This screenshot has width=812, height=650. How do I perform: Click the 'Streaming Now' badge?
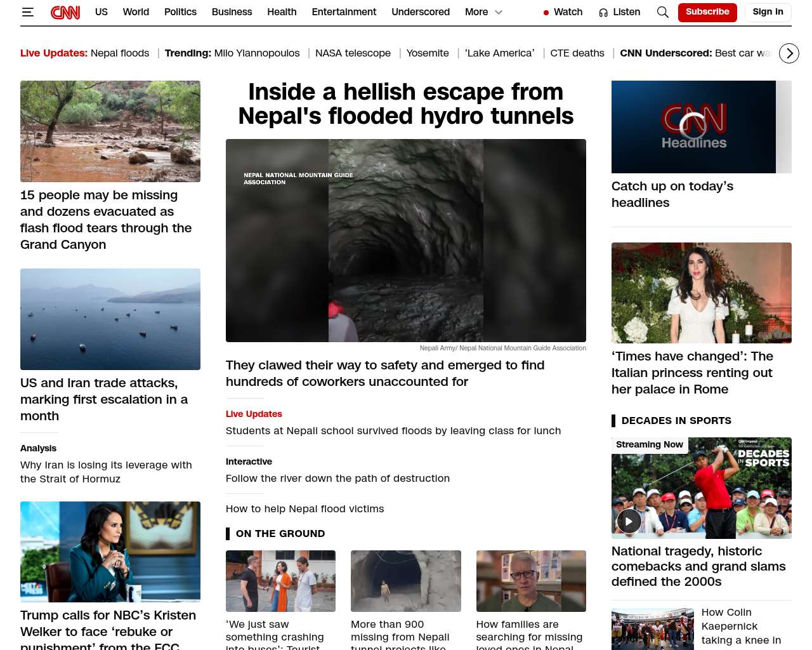[x=650, y=444]
